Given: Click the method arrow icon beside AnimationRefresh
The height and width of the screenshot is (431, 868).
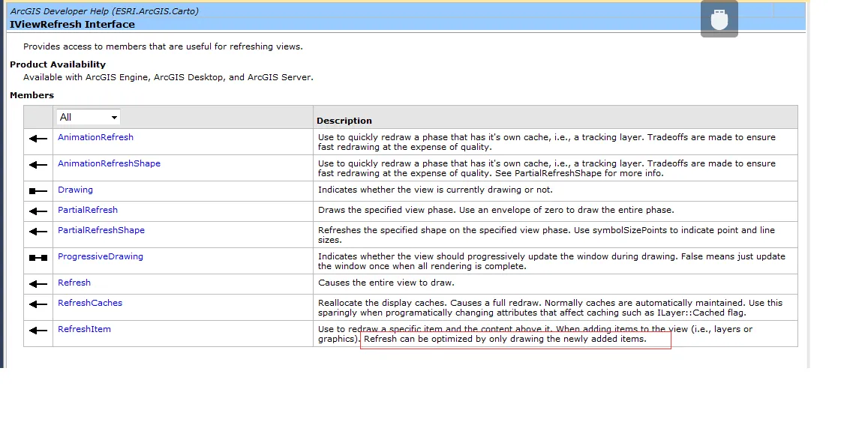Looking at the screenshot, I should point(38,139).
